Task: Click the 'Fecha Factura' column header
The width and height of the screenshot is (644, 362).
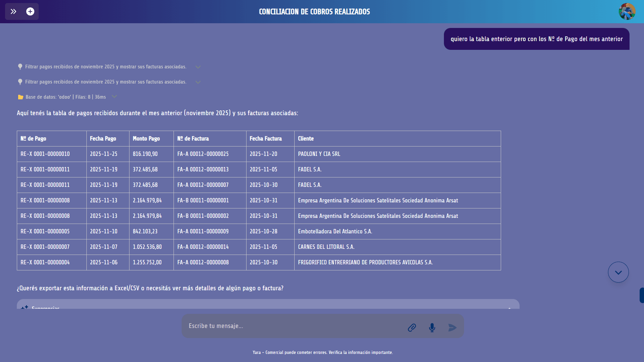Action: click(x=270, y=139)
